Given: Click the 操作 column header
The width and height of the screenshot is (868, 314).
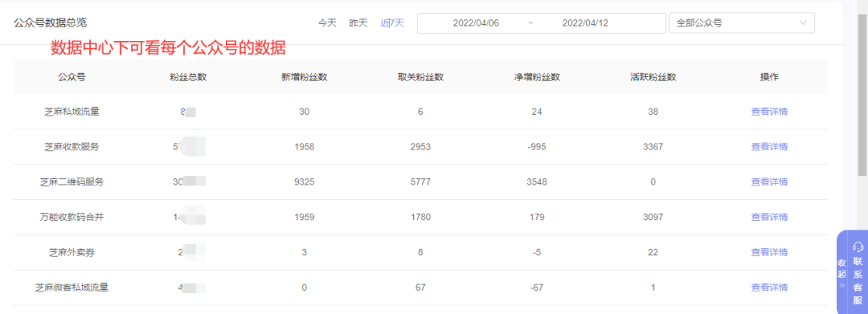Looking at the screenshot, I should click(769, 77).
